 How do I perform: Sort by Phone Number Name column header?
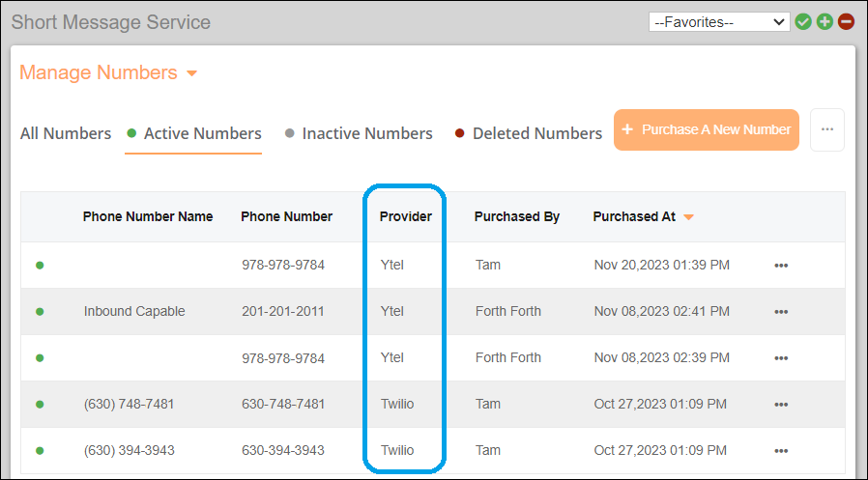click(x=148, y=216)
